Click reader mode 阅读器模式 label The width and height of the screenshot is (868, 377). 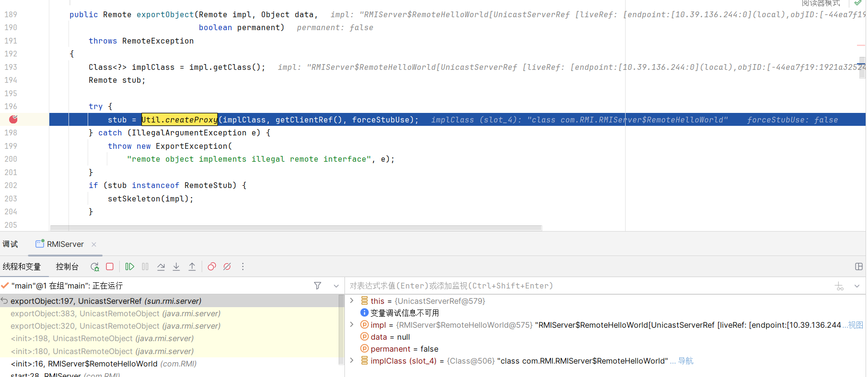coord(821,3)
